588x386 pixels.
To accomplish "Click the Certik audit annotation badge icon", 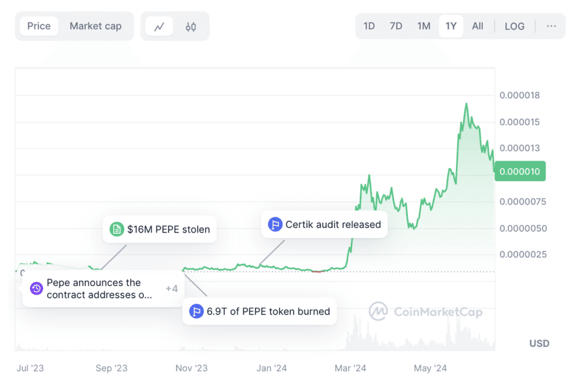I will point(275,224).
